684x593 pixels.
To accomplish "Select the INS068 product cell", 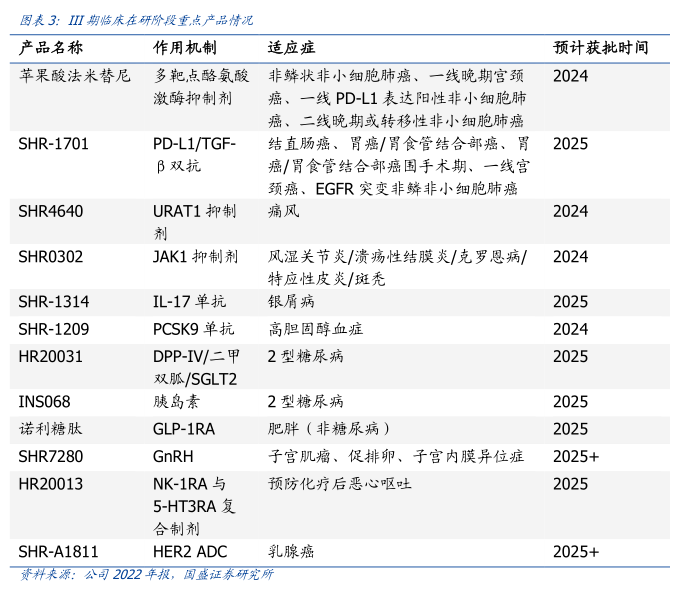I will click(x=45, y=402).
